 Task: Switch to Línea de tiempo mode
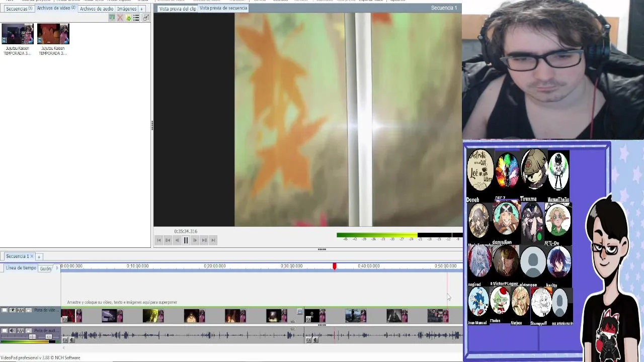[x=21, y=268]
